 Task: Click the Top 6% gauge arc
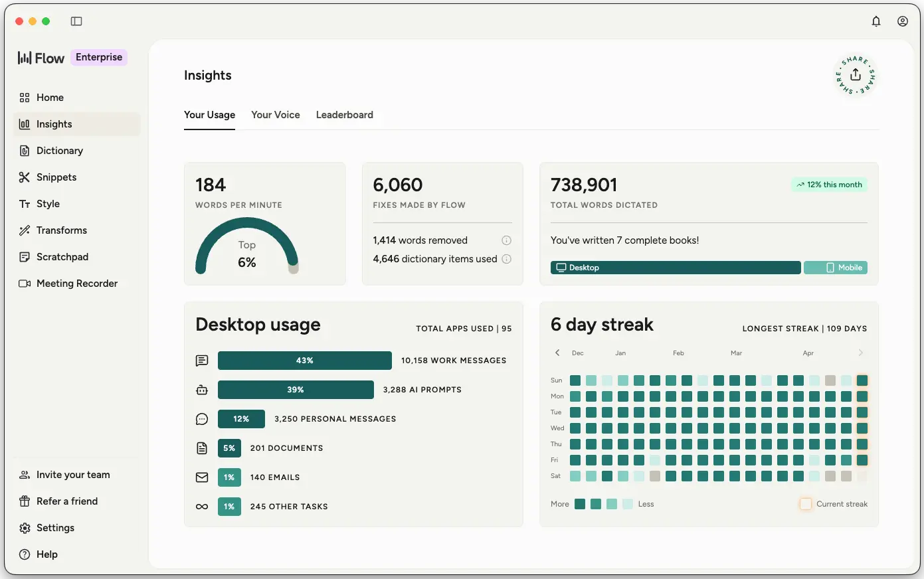(246, 246)
